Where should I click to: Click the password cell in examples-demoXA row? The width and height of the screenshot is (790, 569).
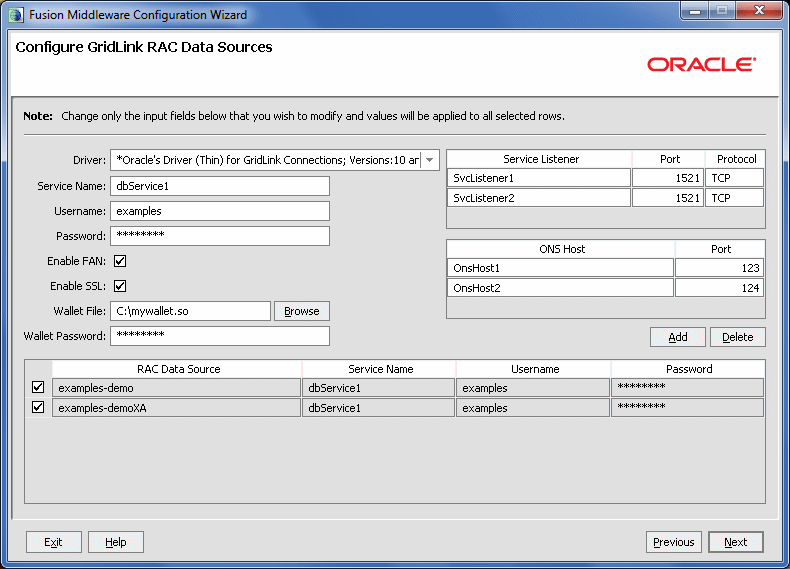688,408
